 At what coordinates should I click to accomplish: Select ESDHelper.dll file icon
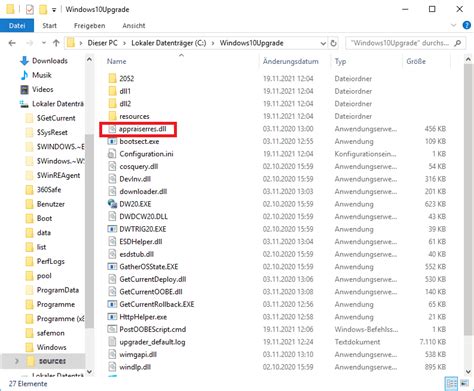(112, 241)
